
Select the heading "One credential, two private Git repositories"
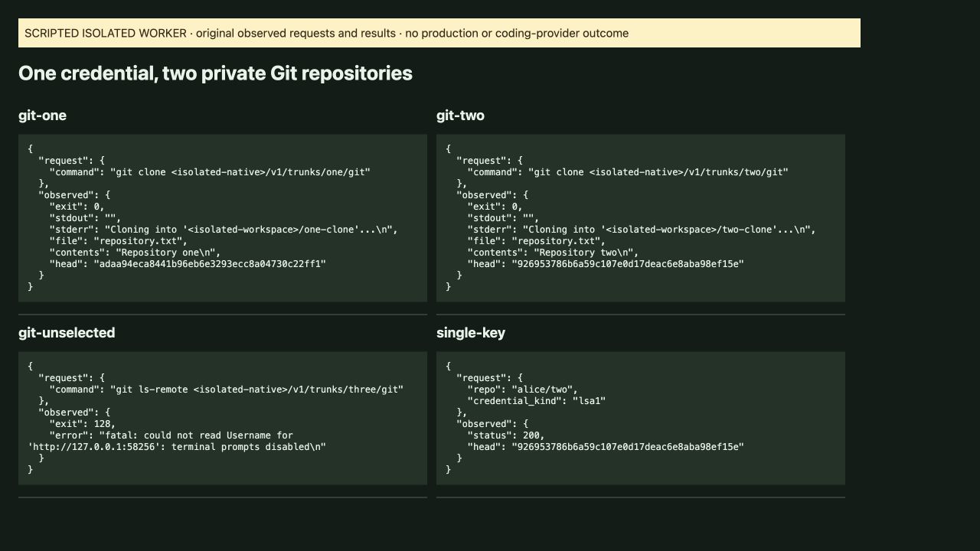click(215, 73)
